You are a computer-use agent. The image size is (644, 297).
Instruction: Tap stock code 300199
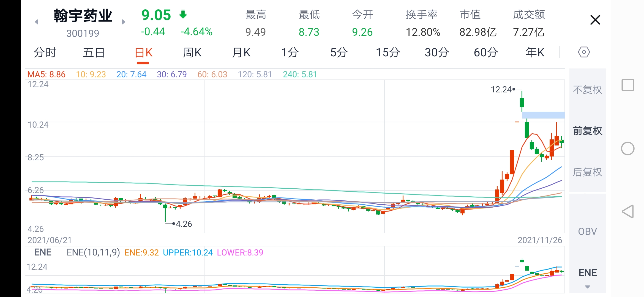tap(83, 34)
